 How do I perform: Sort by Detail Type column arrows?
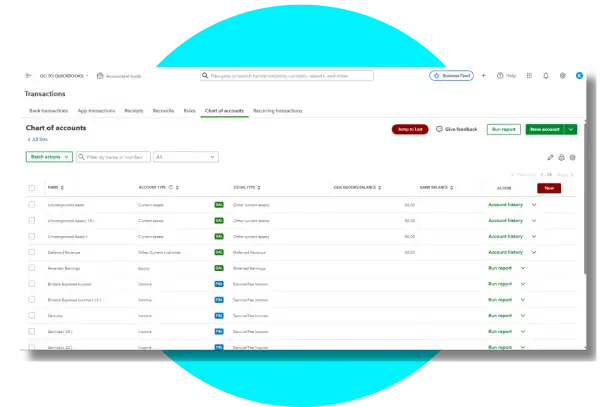[259, 187]
